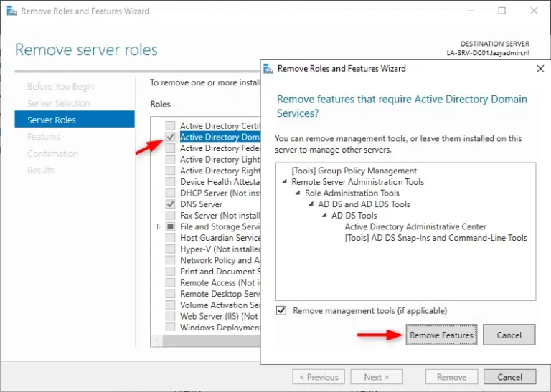Click the wizard icon in main title bar

point(11,11)
